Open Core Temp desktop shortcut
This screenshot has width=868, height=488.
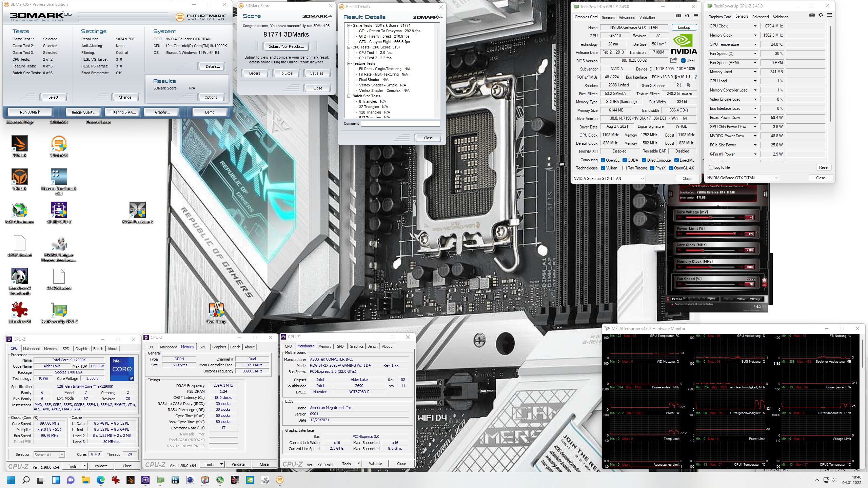tap(216, 312)
